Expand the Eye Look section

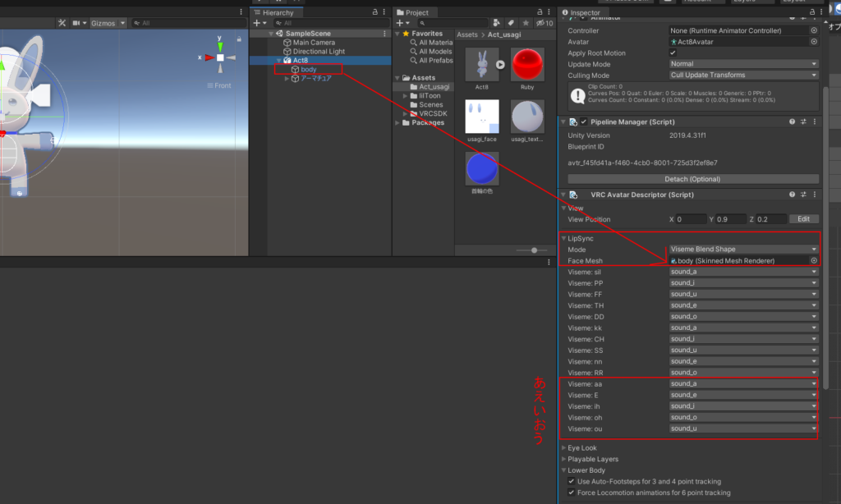[x=563, y=447]
